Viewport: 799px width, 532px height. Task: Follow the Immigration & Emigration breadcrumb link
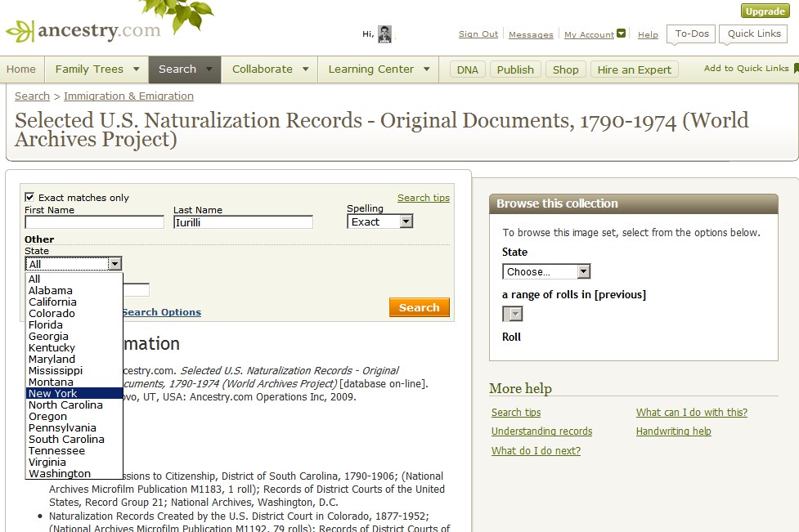[128, 96]
